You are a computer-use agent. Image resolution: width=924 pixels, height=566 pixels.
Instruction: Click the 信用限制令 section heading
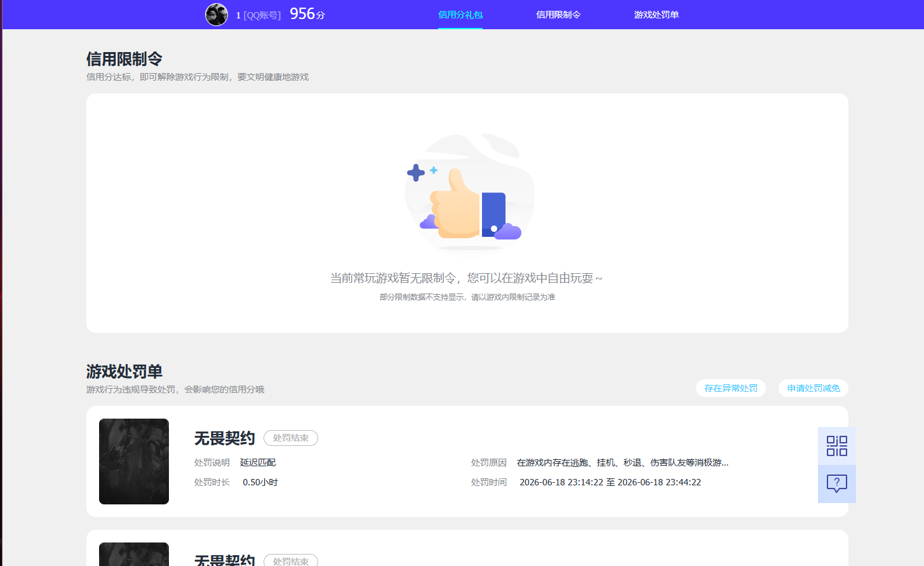tap(124, 59)
